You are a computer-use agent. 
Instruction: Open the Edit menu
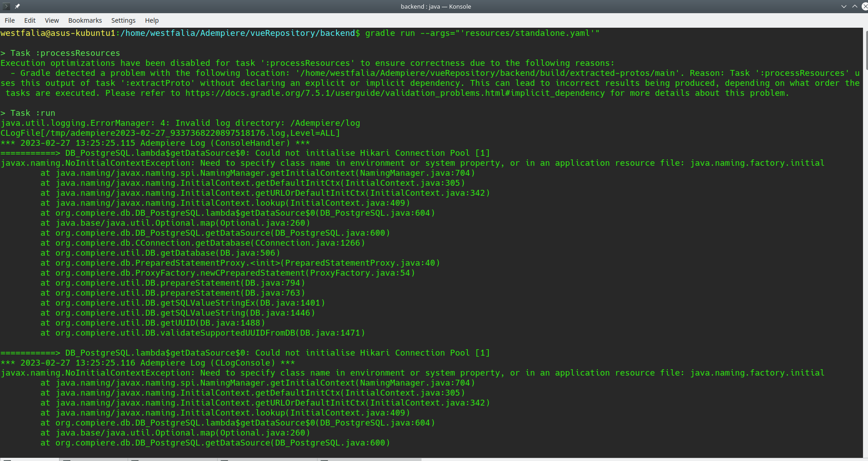pyautogui.click(x=30, y=20)
